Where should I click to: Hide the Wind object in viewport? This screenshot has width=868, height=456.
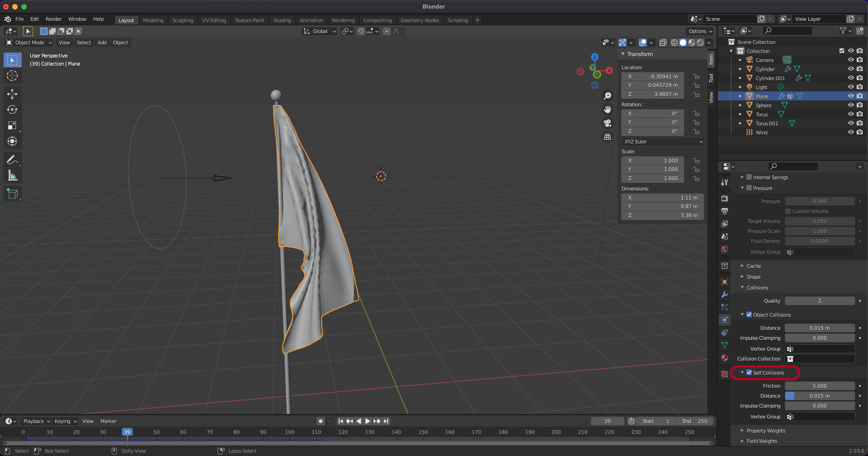(x=851, y=132)
